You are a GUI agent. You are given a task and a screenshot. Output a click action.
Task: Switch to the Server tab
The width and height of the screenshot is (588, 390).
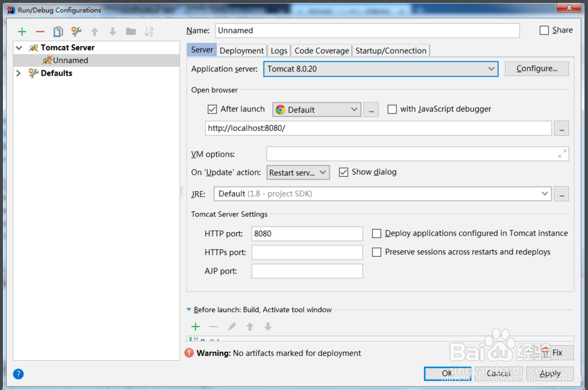coord(202,50)
